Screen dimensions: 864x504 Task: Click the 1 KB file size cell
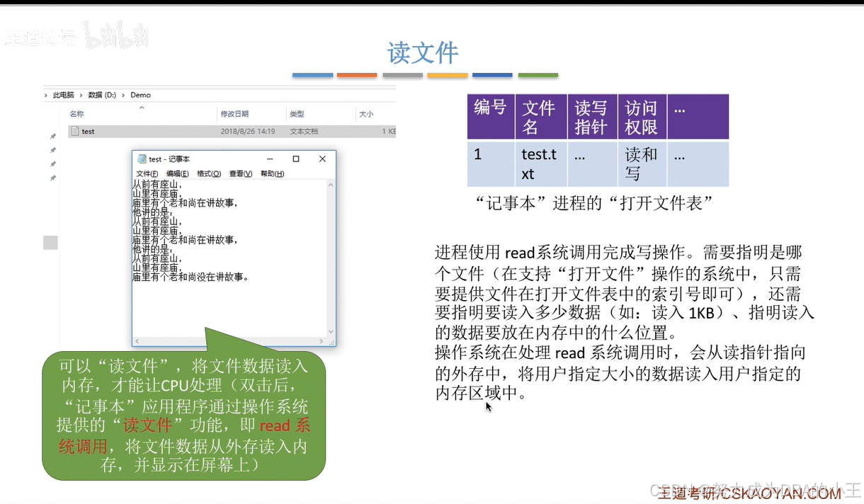tap(389, 132)
